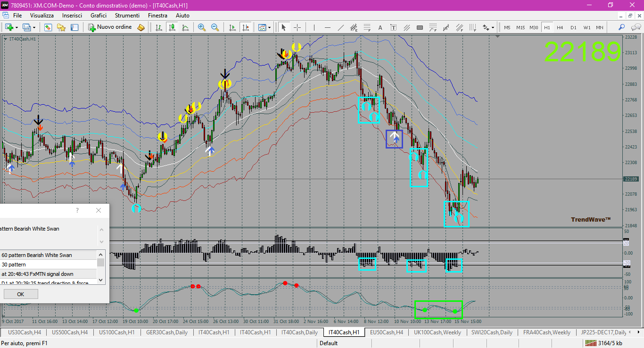This screenshot has width=644, height=348.
Task: Switch to MN timeframe
Action: point(600,27)
